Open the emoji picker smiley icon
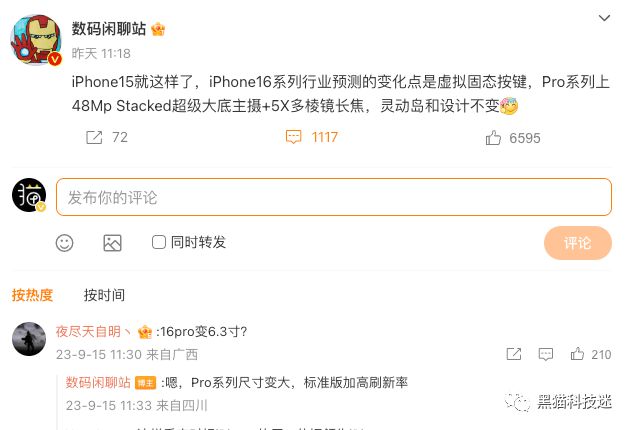Screen dimensions: 632x430 pos(64,243)
